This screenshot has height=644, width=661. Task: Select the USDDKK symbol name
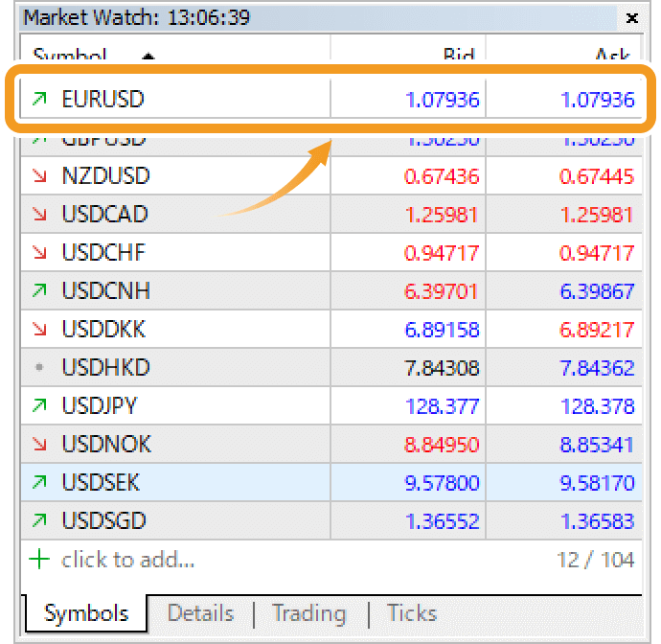click(103, 329)
